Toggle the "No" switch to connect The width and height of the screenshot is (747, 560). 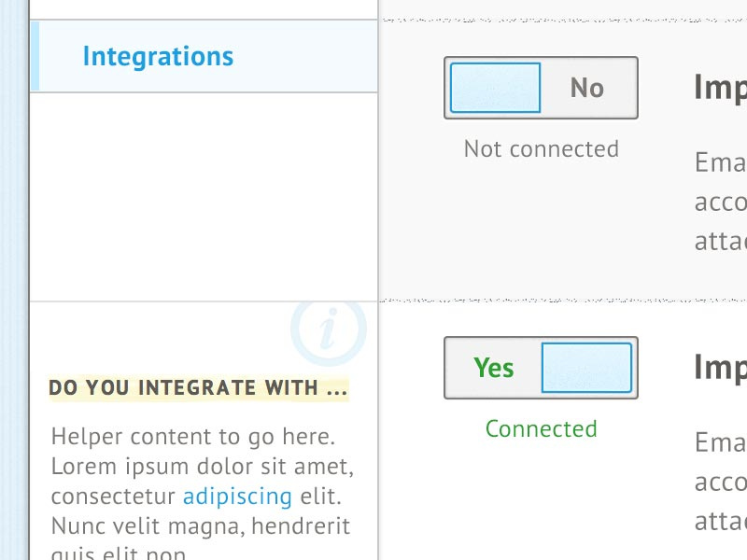coord(540,87)
